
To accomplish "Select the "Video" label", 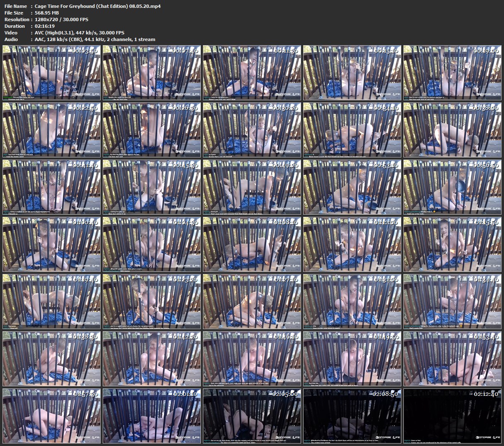I will (11, 33).
